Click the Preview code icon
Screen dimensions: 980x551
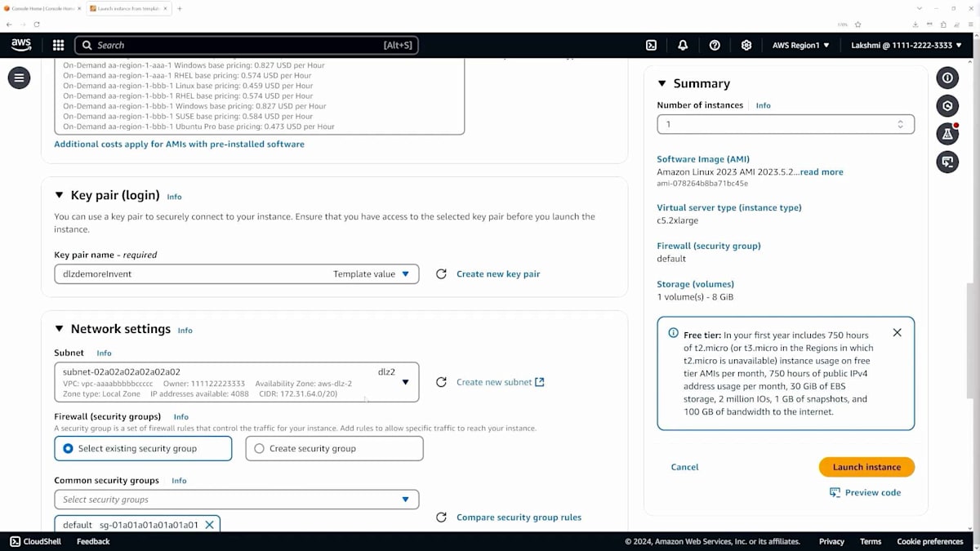[835, 492]
